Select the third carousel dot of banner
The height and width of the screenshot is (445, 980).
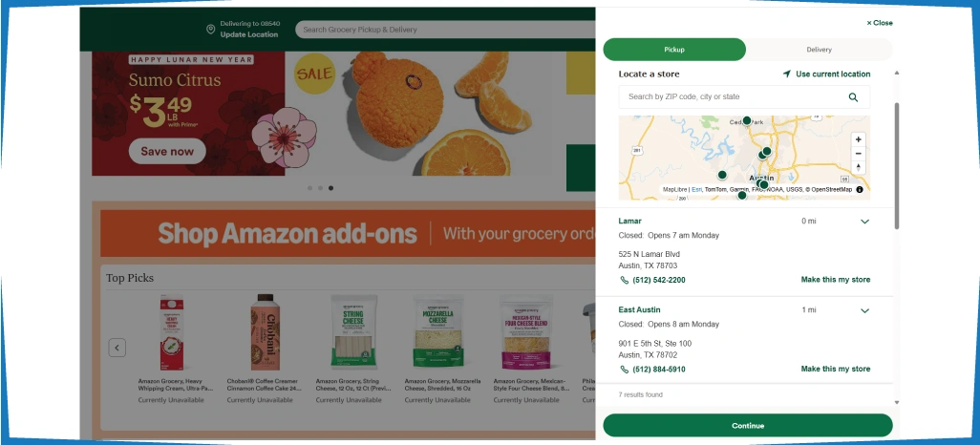point(330,188)
